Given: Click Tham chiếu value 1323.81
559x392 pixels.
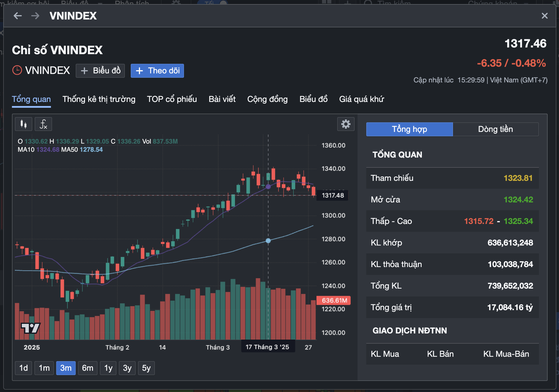Looking at the screenshot, I should tap(518, 178).
